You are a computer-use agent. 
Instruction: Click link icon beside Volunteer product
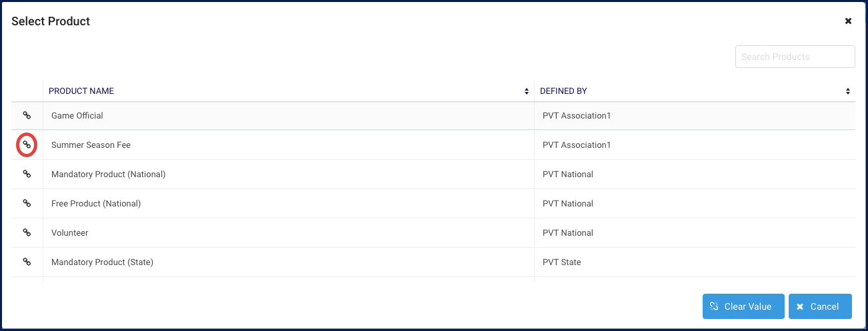(x=27, y=233)
